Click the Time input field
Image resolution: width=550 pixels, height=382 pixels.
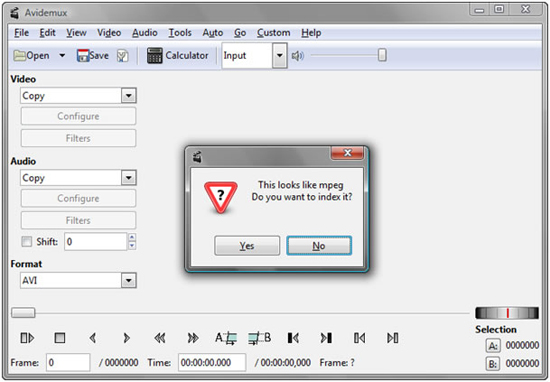coord(212,362)
